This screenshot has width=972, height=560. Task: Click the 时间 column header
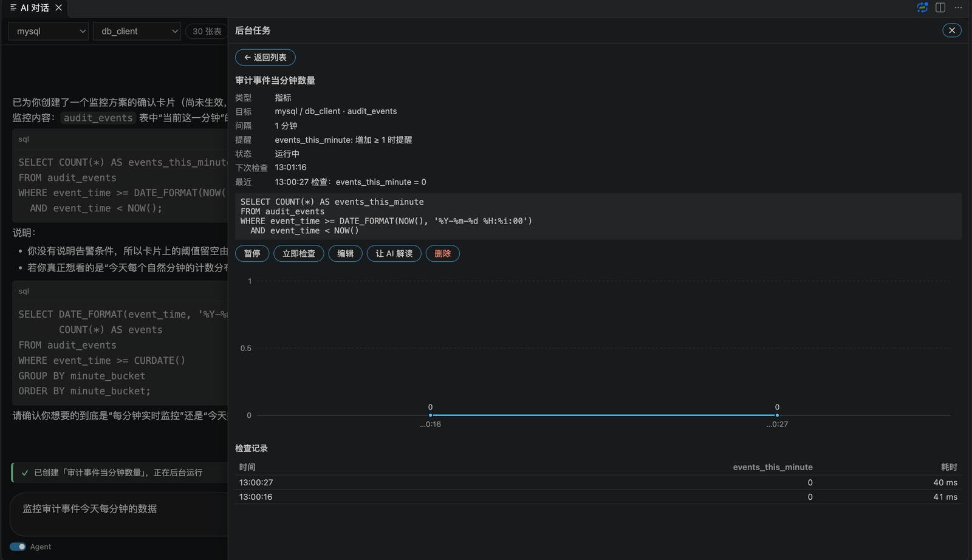[247, 467]
